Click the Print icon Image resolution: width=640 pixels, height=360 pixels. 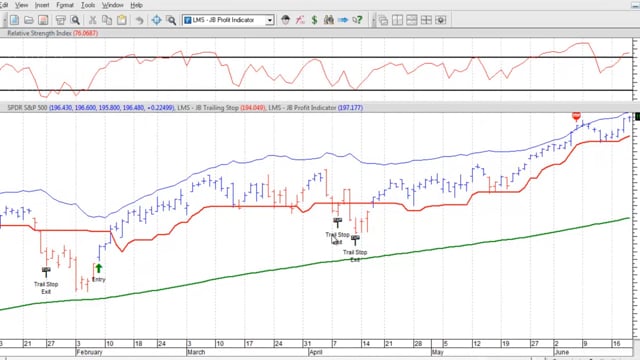[x=60, y=20]
